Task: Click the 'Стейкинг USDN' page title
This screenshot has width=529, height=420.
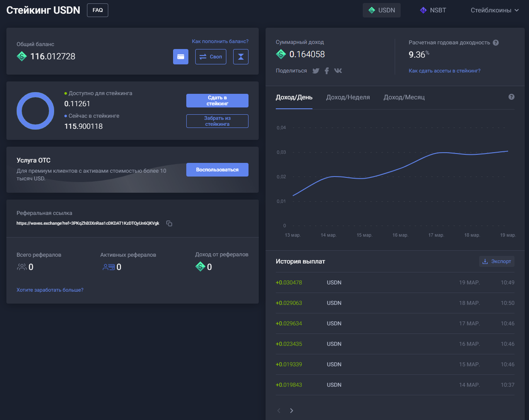Action: [43, 10]
